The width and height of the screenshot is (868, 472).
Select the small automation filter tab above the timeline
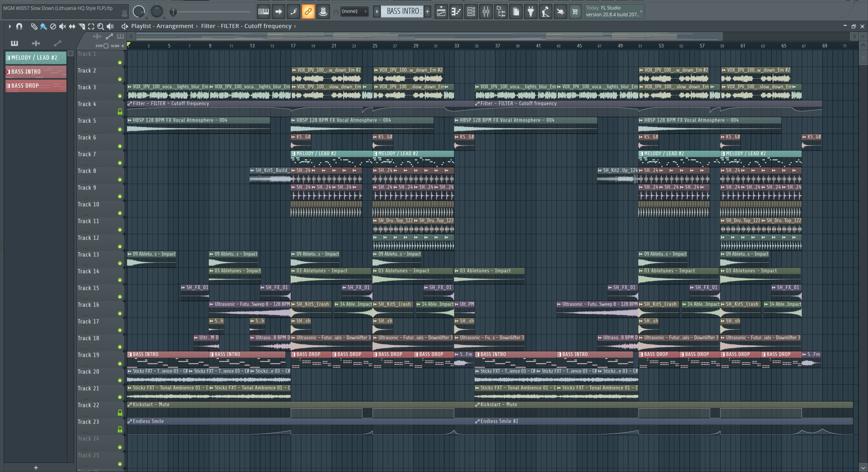click(109, 36)
